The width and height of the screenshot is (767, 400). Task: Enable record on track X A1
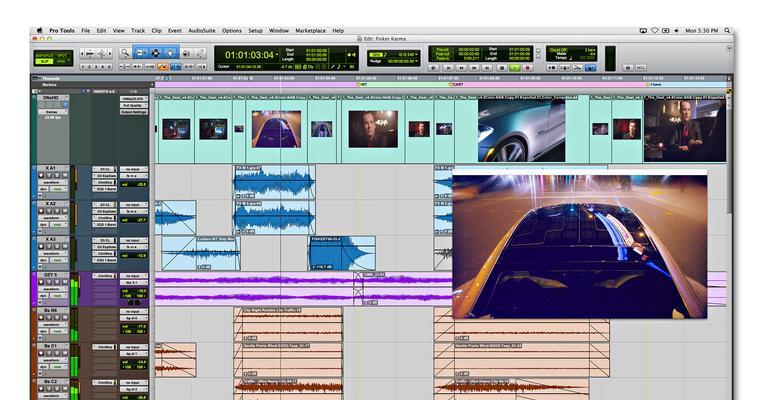[41, 175]
